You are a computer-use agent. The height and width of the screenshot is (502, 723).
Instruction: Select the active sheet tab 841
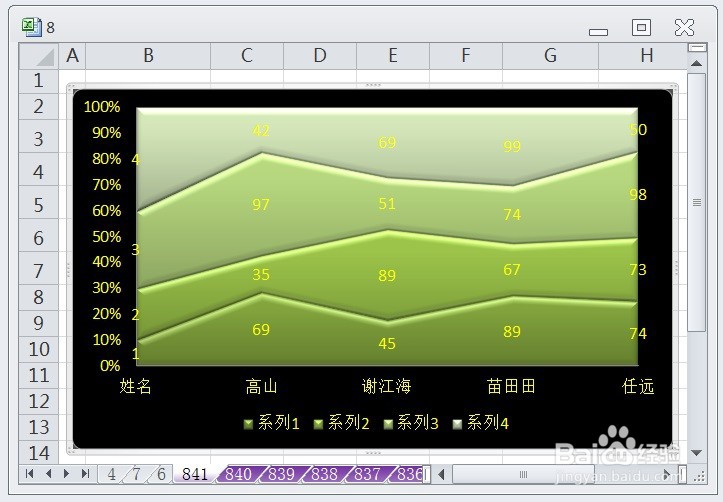[195, 474]
